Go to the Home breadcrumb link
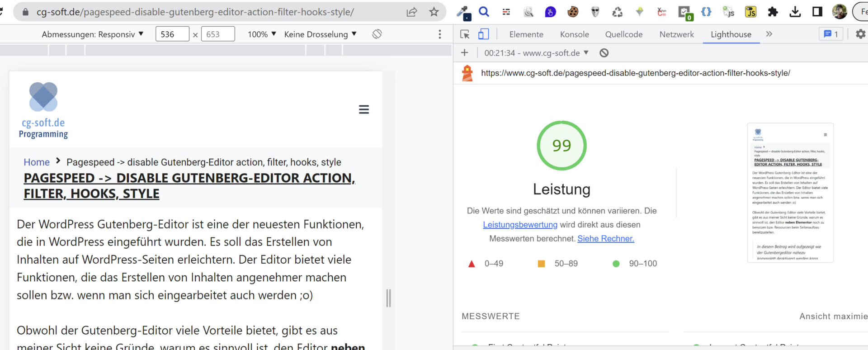 tap(37, 162)
